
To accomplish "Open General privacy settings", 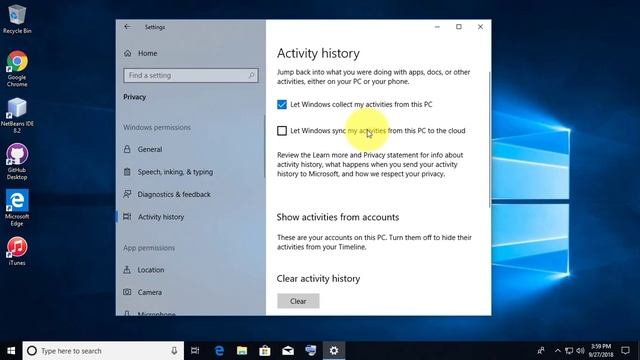I will [x=150, y=149].
